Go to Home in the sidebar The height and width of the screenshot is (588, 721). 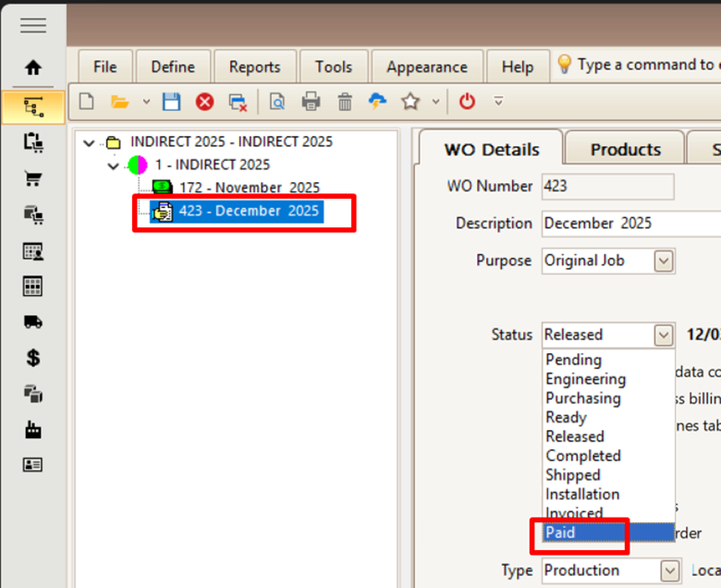(33, 67)
